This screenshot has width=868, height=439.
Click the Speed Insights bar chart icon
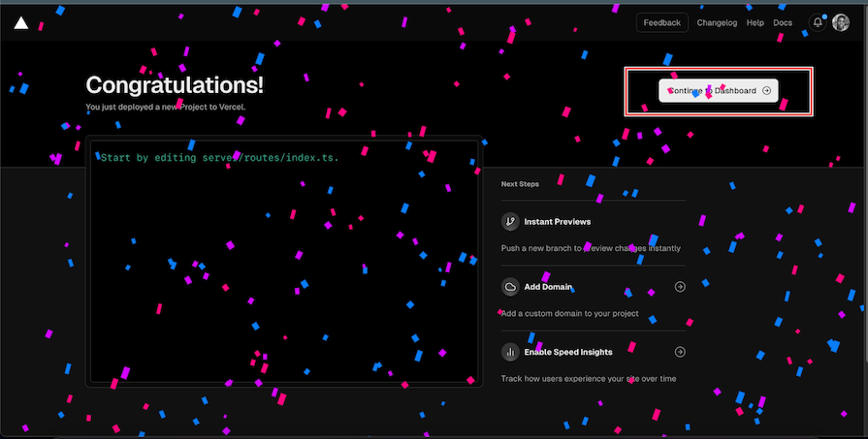click(510, 352)
